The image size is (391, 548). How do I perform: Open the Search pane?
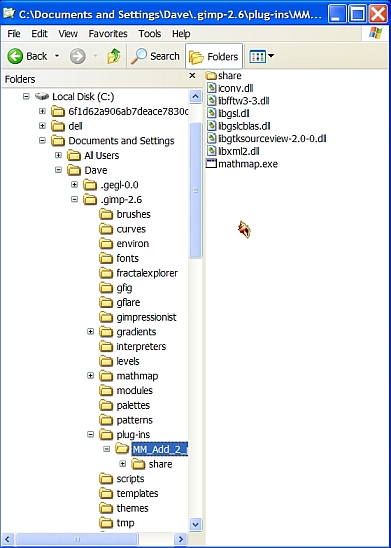tap(155, 56)
